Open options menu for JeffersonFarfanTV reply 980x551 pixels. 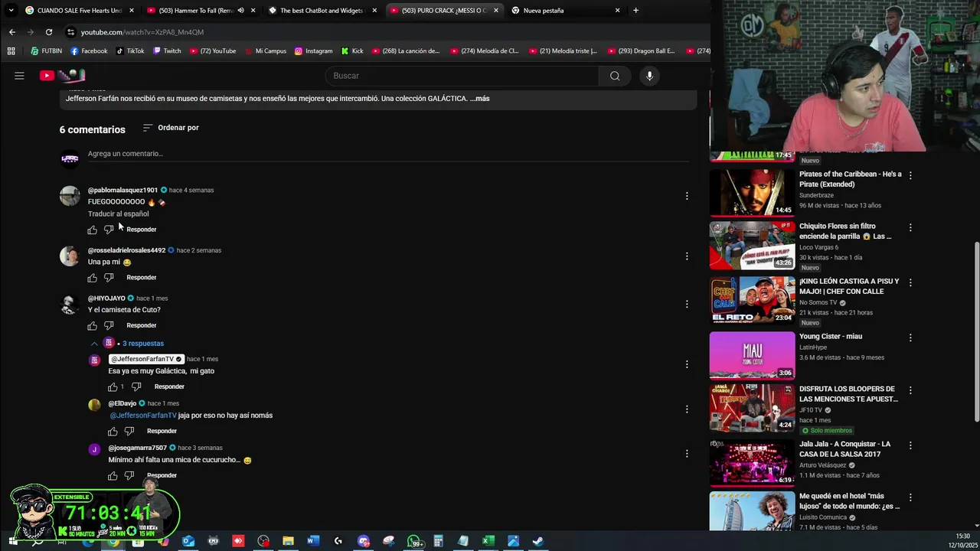pyautogui.click(x=687, y=364)
